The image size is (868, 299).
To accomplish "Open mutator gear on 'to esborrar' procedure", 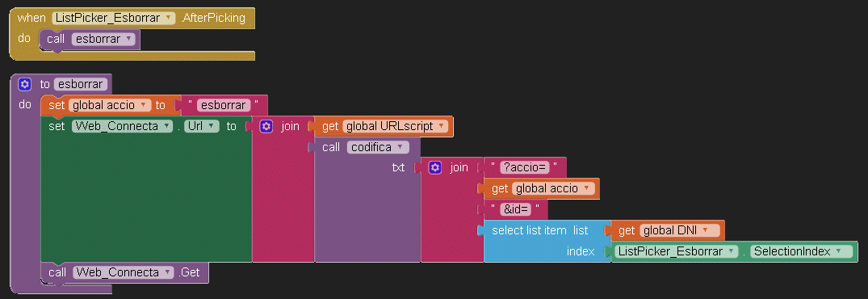I will point(24,84).
